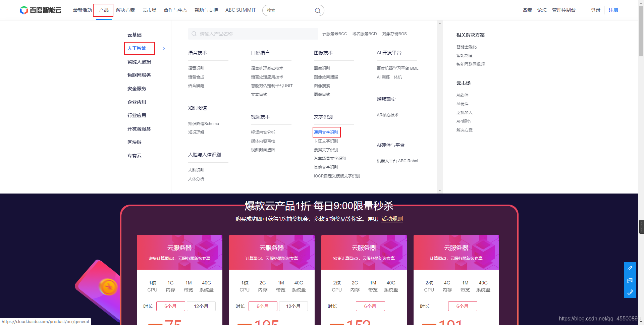Screen dimensions: 644x325
Task: Open 卡证文字识别 product
Action: [326, 141]
